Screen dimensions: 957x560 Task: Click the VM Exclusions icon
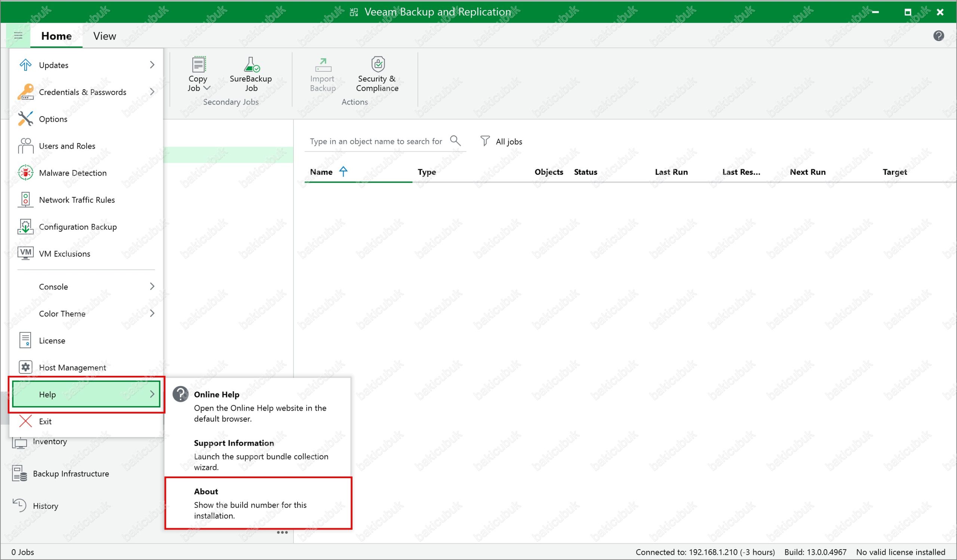tap(25, 253)
